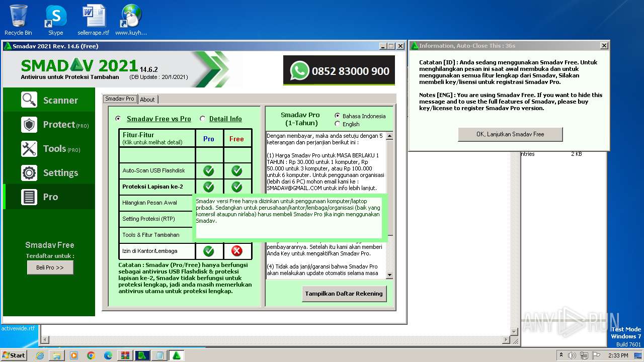The width and height of the screenshot is (644, 362).
Task: Click scroll-down arrow in background window
Action: [514, 332]
